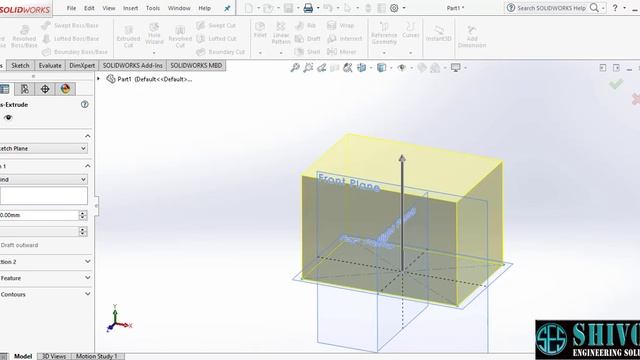The width and height of the screenshot is (640, 360).
Task: Open the DimXpertManager crosshair tab icon
Action: pos(45,89)
